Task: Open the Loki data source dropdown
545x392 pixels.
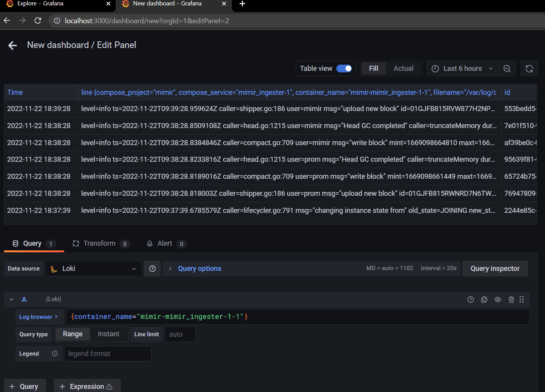Action: 93,268
